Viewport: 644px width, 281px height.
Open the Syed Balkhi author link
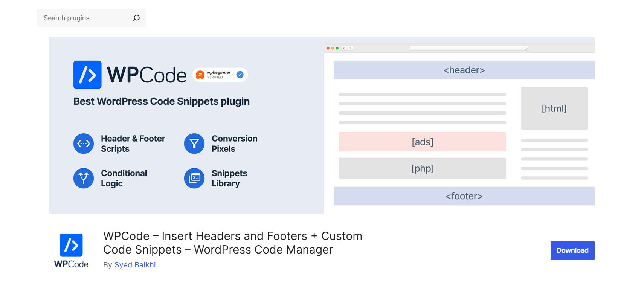coord(135,265)
